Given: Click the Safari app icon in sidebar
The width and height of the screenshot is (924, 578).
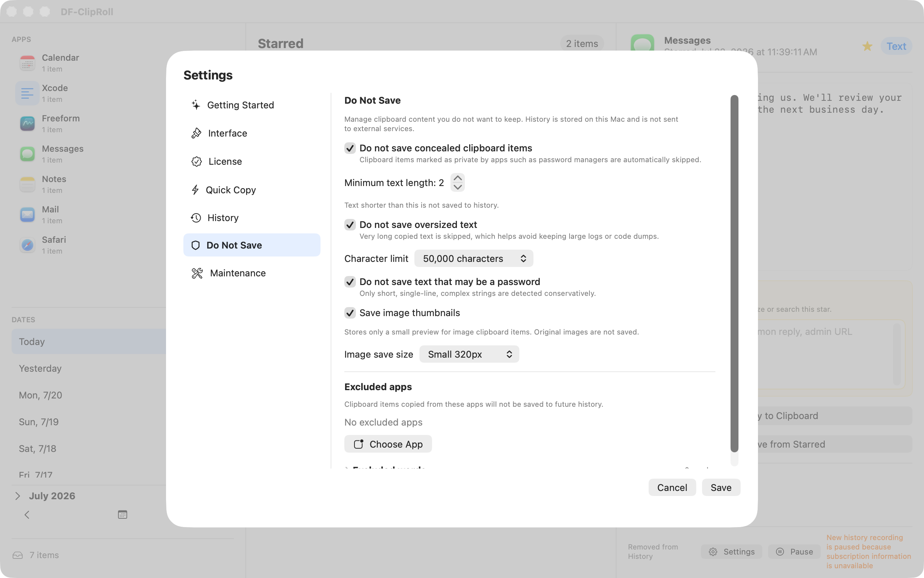Looking at the screenshot, I should click(27, 245).
